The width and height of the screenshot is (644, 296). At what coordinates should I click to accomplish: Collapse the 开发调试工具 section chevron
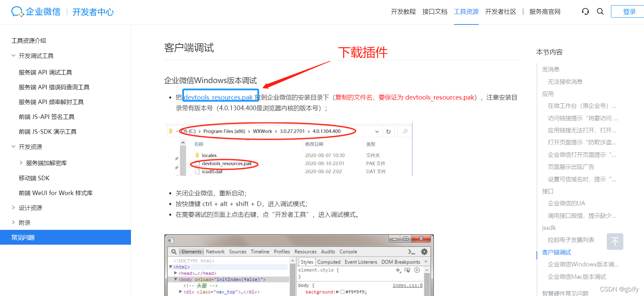point(13,55)
